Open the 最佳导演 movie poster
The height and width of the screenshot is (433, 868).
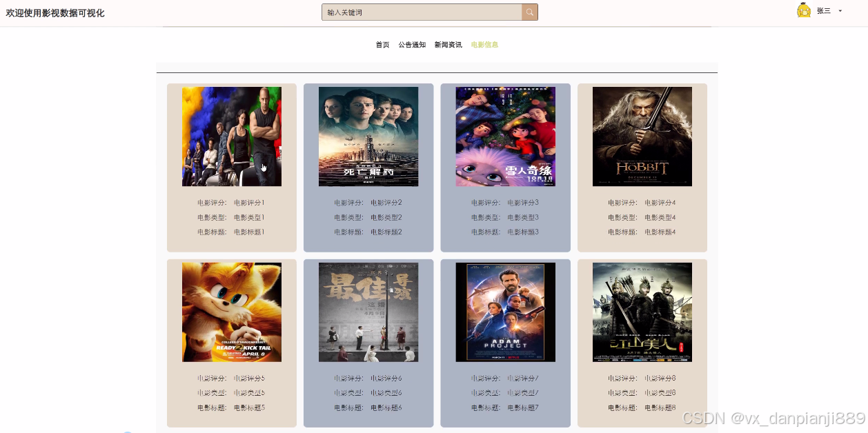[x=368, y=312]
